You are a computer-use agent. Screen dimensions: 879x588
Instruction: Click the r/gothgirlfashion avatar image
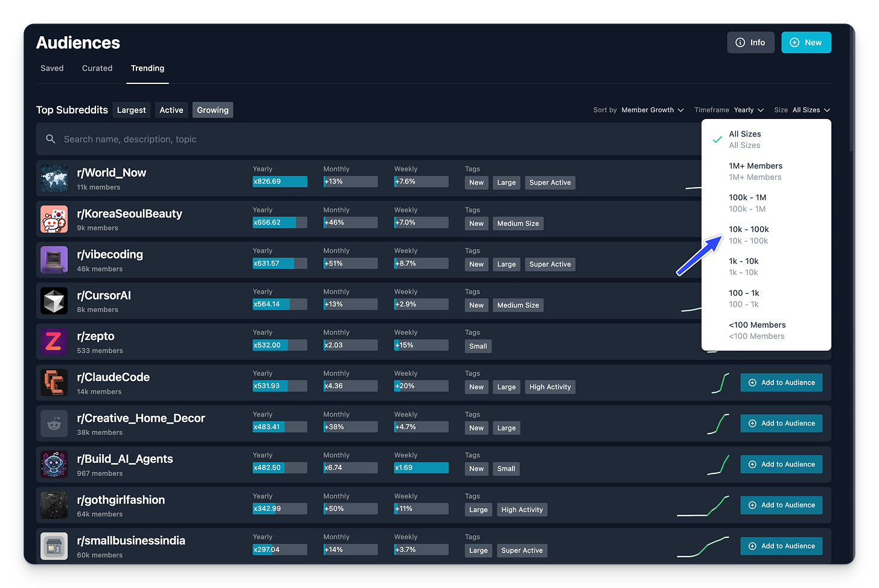(54, 505)
